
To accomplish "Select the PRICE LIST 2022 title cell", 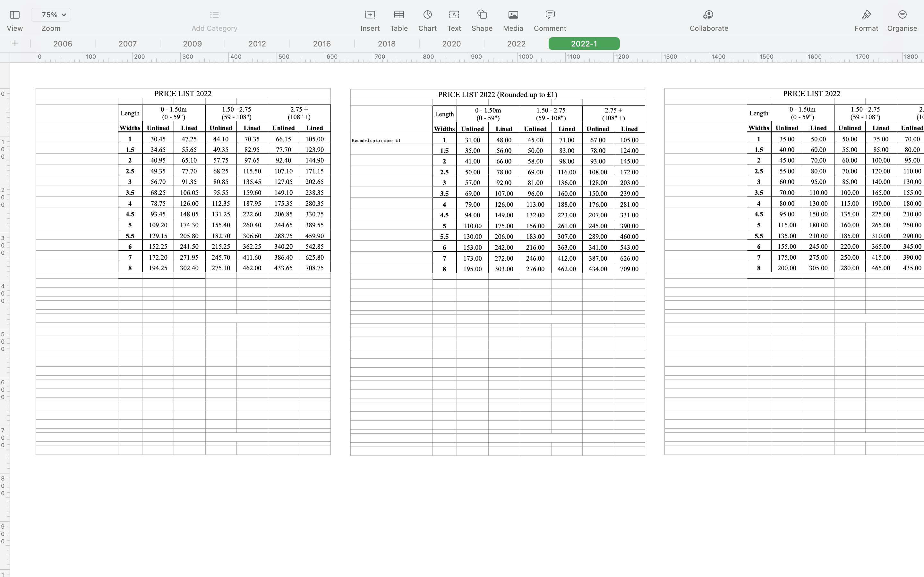I will coord(183,94).
